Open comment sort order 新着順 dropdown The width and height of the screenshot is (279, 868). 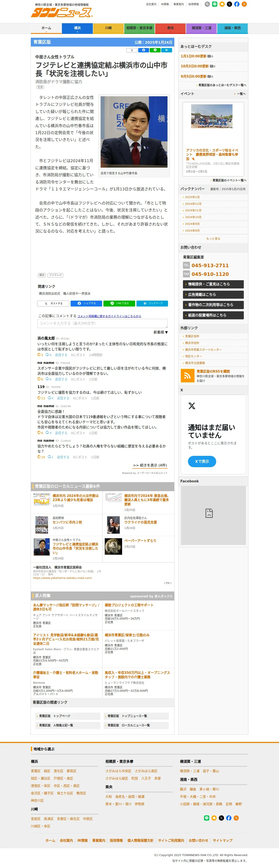click(160, 332)
